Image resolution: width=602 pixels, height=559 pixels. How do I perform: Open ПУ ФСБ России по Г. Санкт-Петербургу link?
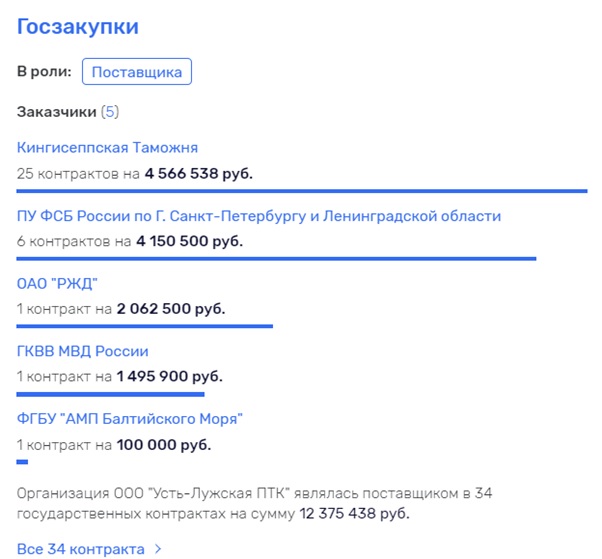(x=259, y=216)
